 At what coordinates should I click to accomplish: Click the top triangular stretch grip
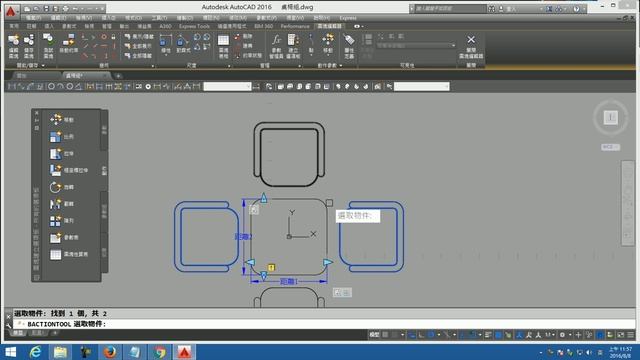(x=264, y=198)
